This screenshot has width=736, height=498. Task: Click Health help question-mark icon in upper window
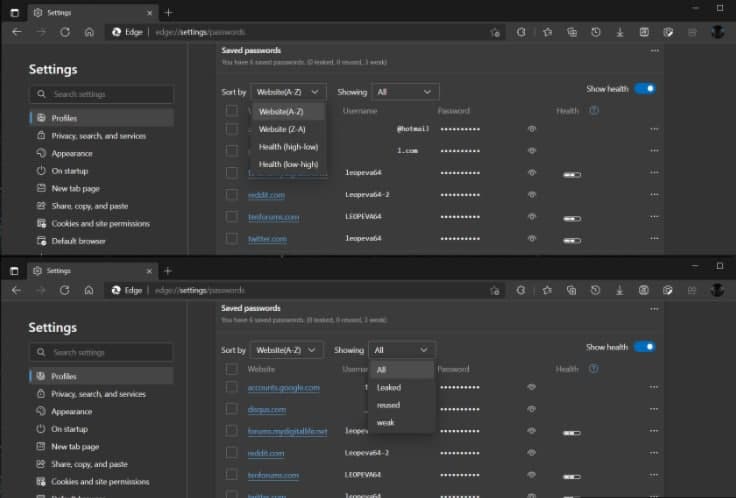pos(594,110)
